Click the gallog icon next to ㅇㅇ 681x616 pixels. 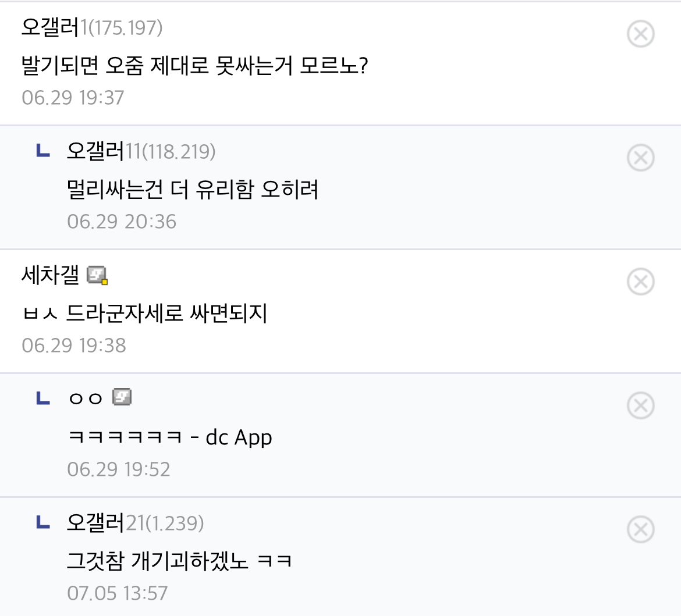pyautogui.click(x=122, y=397)
